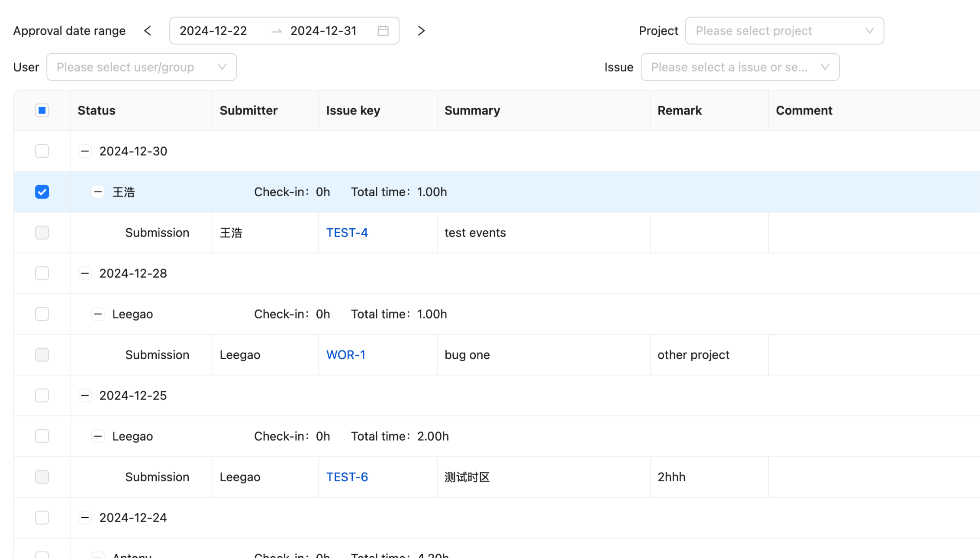Collapse Leegao group under 2024-12-28
The height and width of the screenshot is (558, 980).
[x=98, y=314]
